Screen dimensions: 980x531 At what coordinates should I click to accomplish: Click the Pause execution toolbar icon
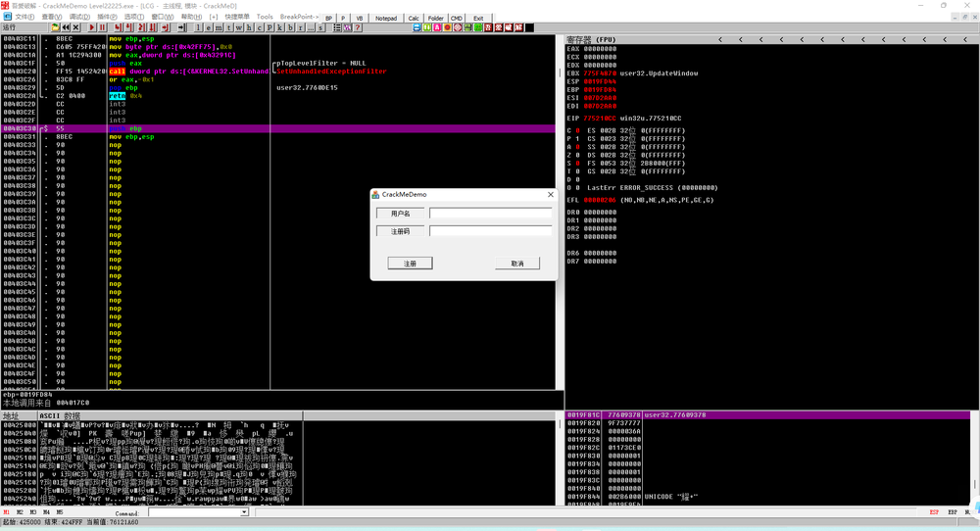tap(102, 27)
